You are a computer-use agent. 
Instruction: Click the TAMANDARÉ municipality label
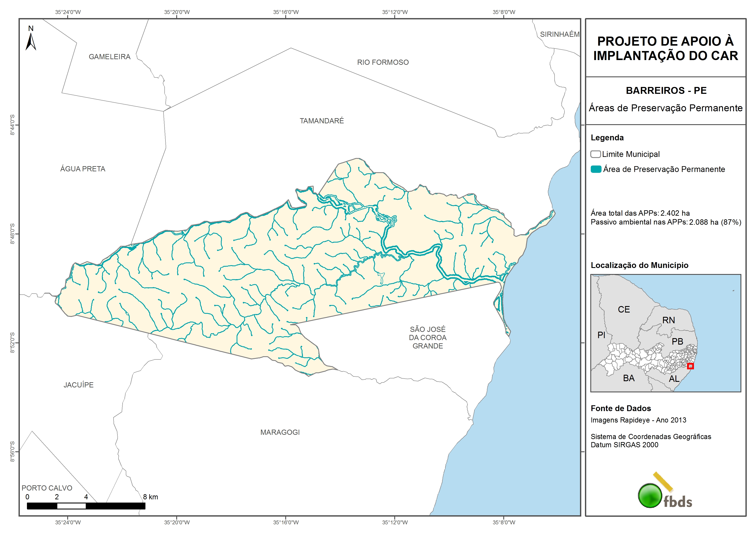[321, 121]
